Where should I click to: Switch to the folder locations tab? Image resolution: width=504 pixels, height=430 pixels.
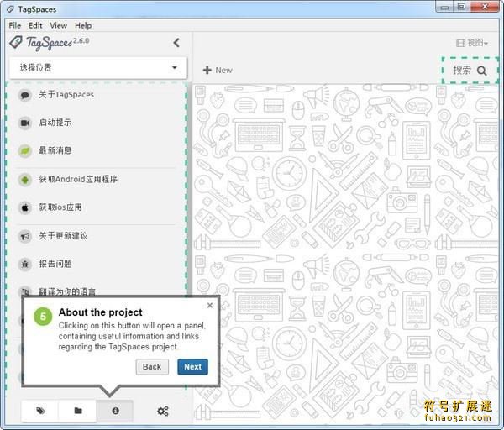(x=78, y=411)
